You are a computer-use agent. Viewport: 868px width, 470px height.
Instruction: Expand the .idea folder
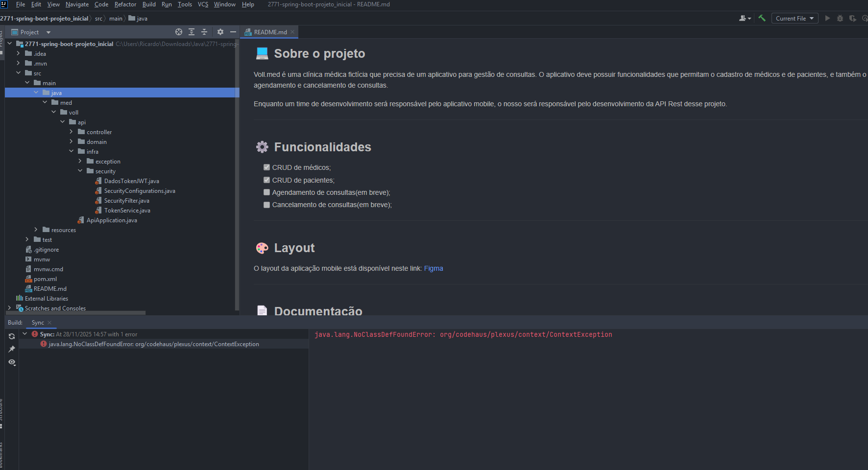click(x=18, y=53)
